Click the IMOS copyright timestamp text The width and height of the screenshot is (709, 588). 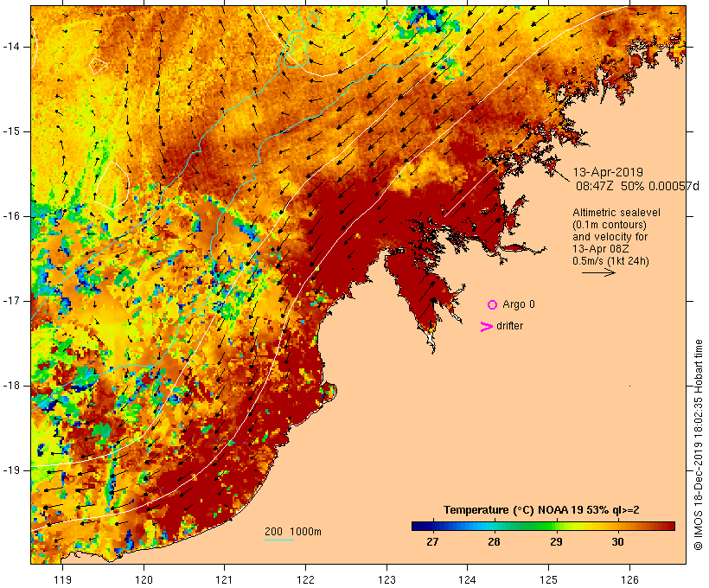pyautogui.click(x=698, y=445)
